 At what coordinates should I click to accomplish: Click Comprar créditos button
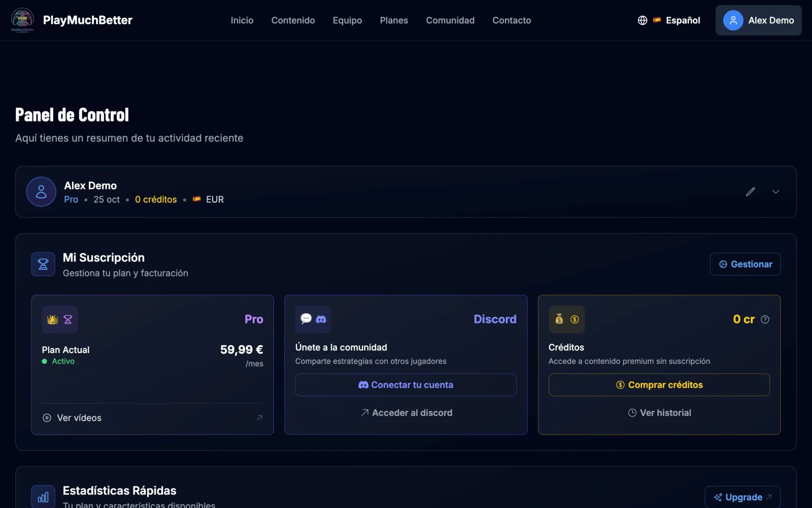pos(659,385)
